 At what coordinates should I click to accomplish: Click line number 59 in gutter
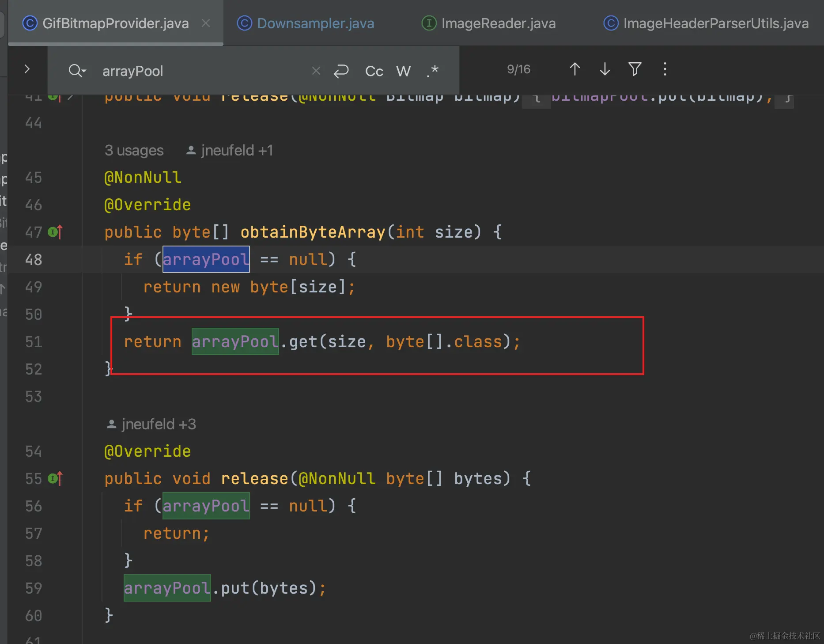coord(34,588)
